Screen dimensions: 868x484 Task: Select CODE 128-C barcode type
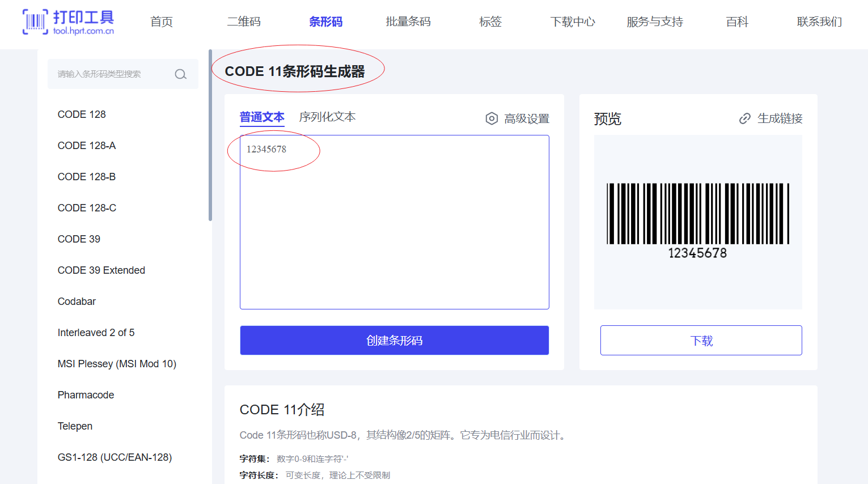click(87, 208)
